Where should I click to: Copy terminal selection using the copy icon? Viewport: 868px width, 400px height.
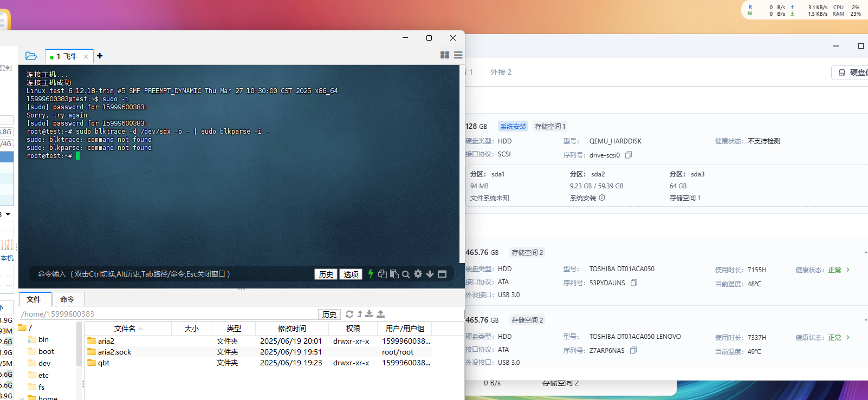click(383, 274)
